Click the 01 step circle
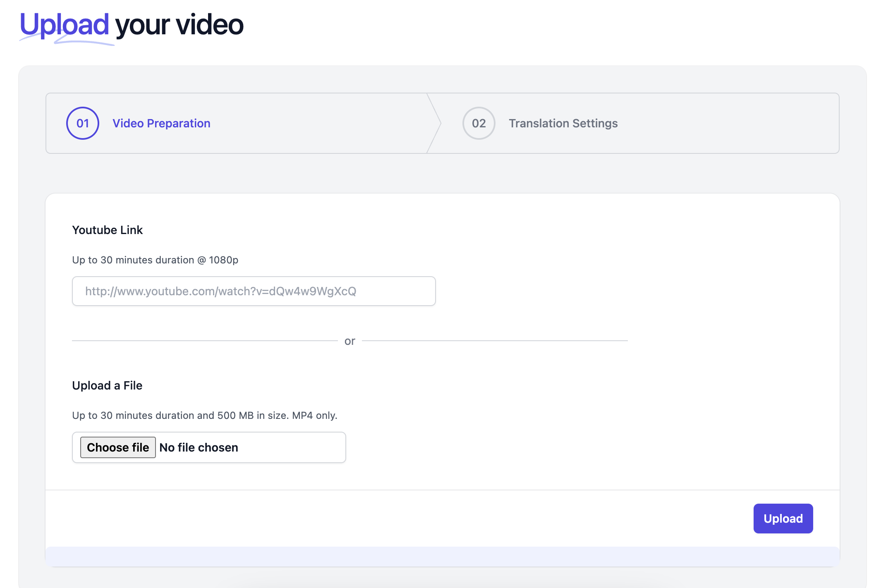 82,123
